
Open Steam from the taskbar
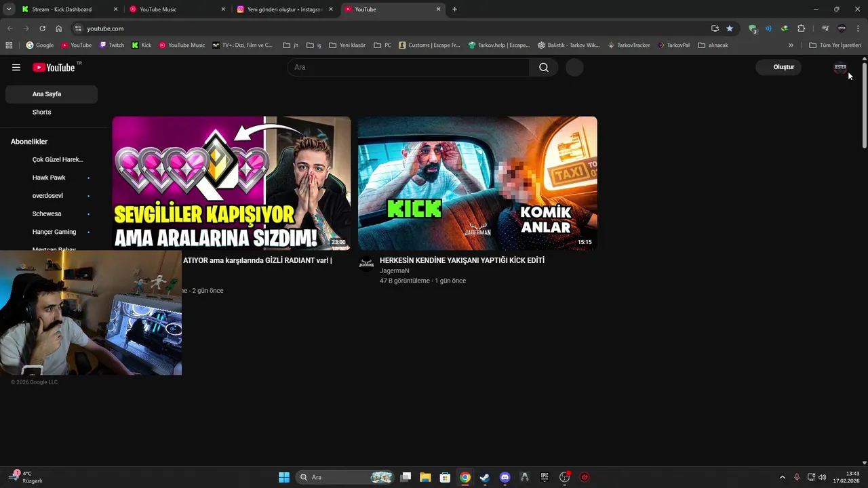485,477
